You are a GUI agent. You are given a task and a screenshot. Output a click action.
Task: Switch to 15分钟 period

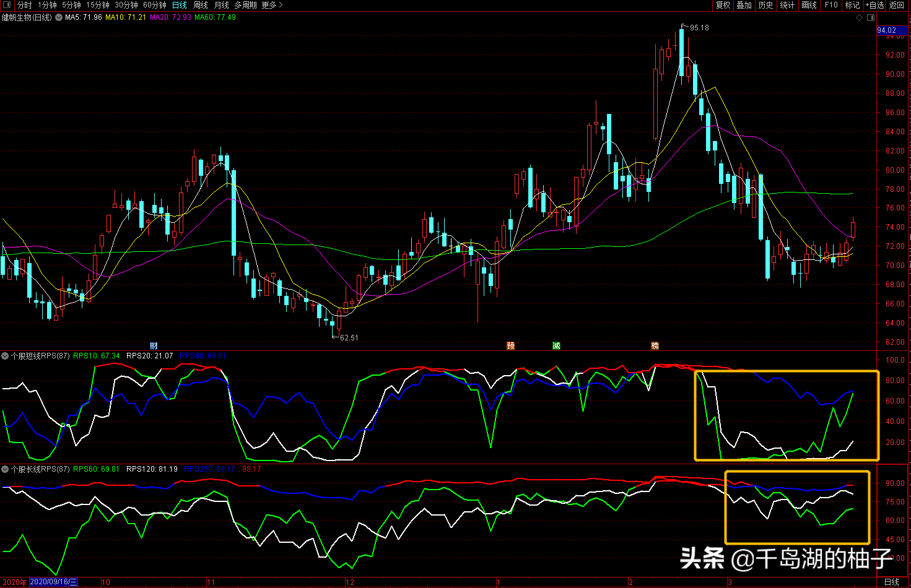click(x=98, y=5)
